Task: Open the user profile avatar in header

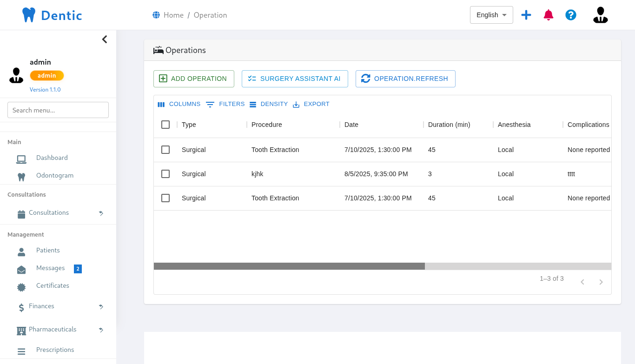Action: click(x=600, y=15)
